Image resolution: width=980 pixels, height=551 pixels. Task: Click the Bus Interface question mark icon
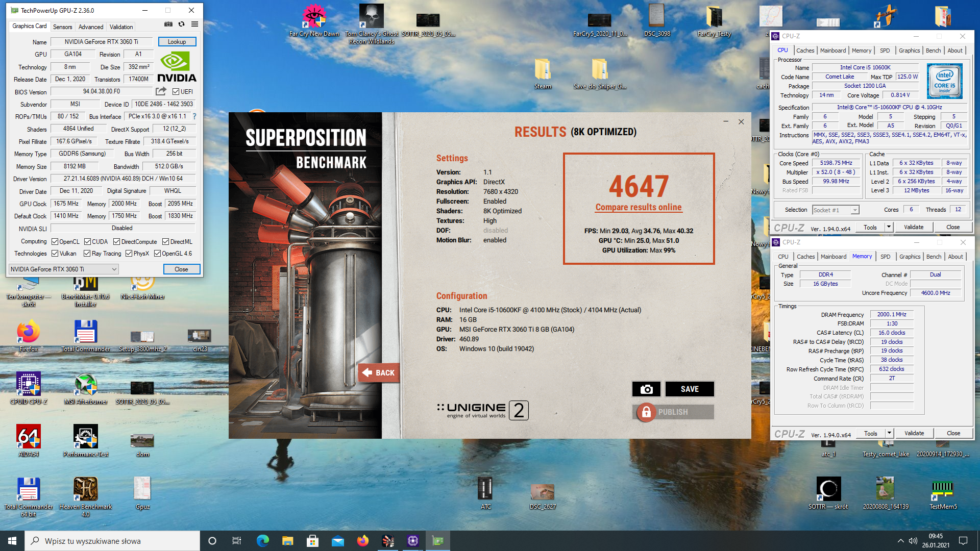(x=194, y=116)
